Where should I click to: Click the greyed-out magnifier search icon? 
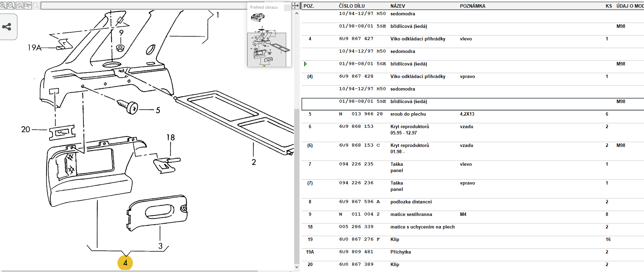[36, 5]
